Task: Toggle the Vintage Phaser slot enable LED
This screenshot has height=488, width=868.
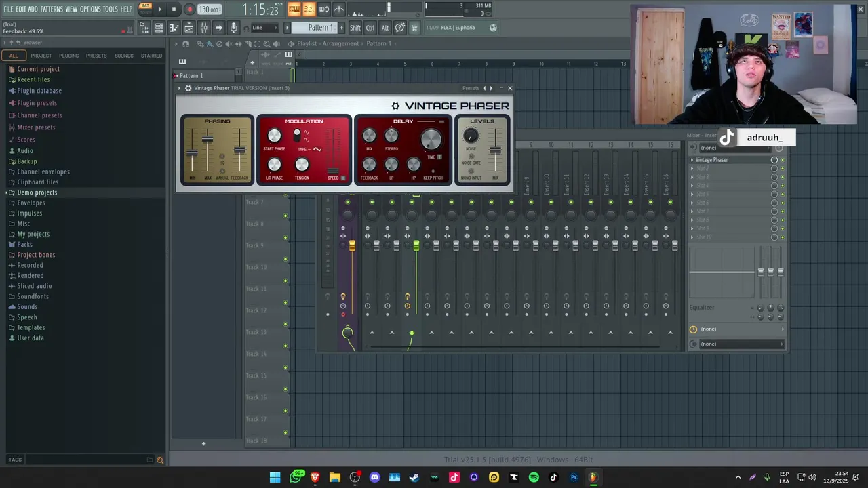Action: (x=783, y=160)
